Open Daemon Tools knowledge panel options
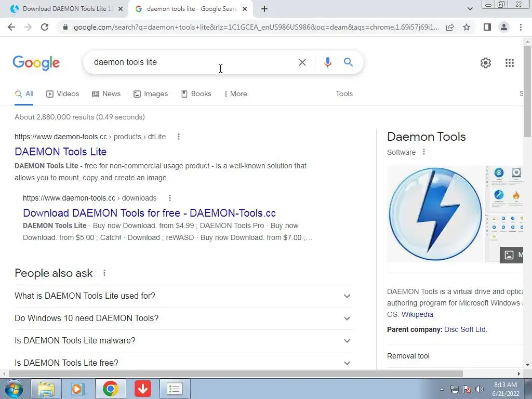The height and width of the screenshot is (399, 532). pos(423,152)
